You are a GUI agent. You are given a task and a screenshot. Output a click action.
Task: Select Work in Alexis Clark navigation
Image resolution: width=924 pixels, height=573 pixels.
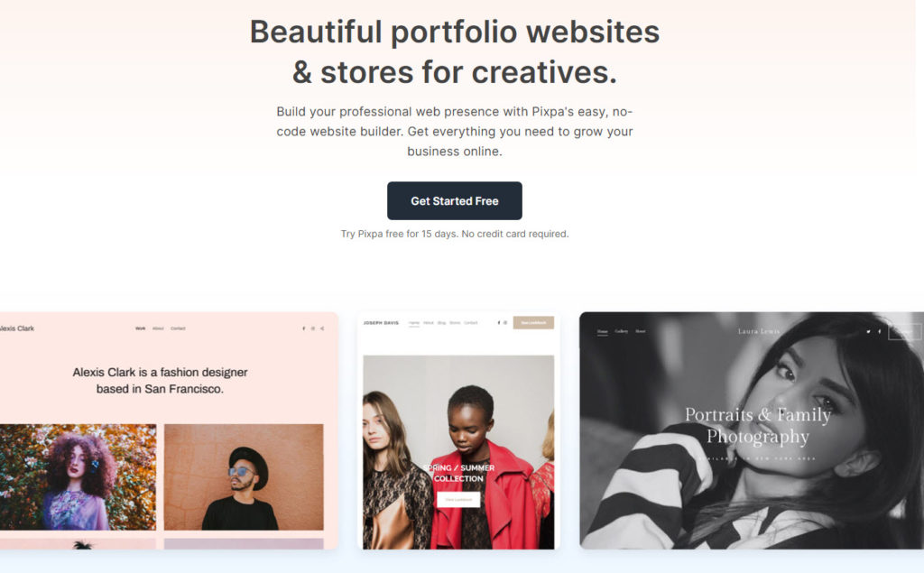[x=140, y=328]
